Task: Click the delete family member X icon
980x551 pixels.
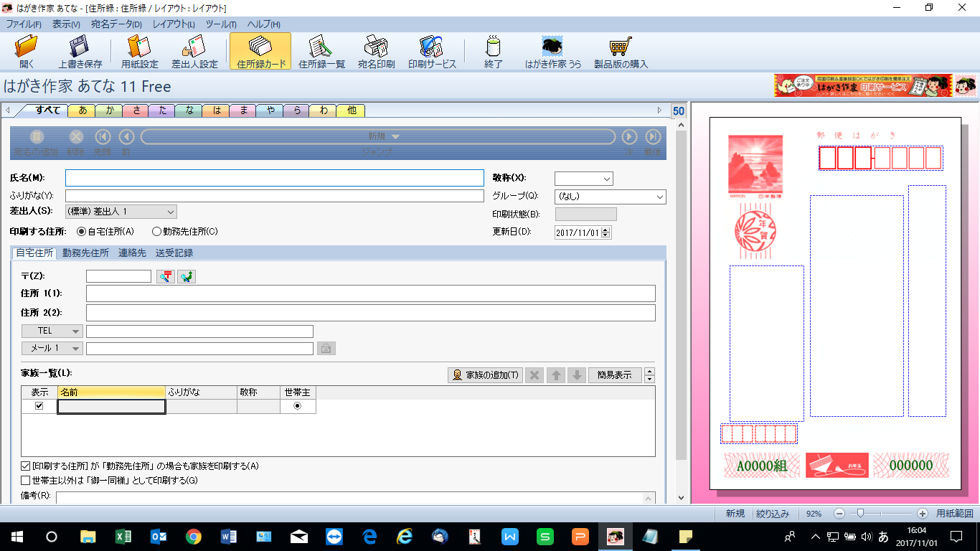Action: tap(534, 375)
